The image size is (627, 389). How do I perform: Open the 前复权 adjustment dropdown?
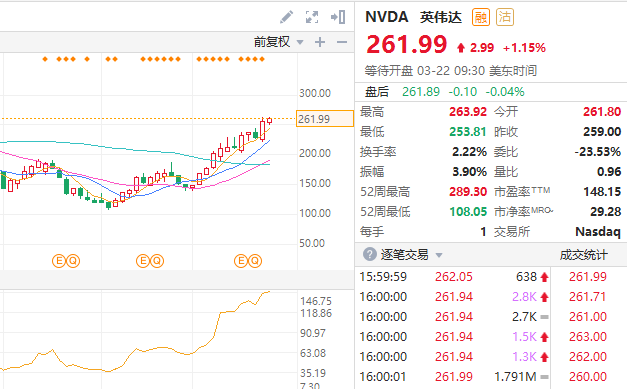point(278,42)
